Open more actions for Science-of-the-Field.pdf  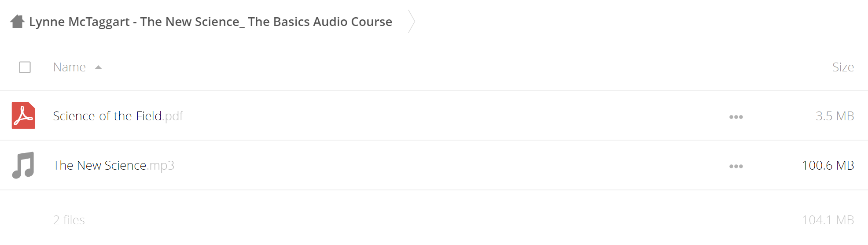736,117
